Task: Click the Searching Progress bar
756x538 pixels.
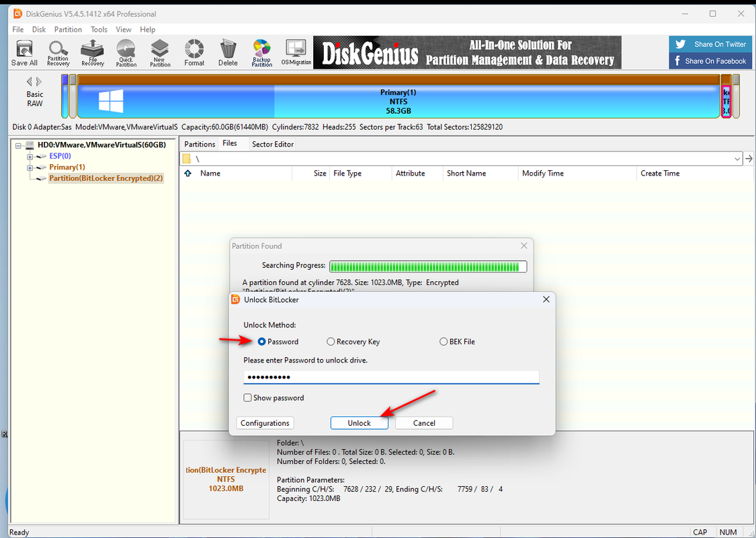Action: point(428,266)
